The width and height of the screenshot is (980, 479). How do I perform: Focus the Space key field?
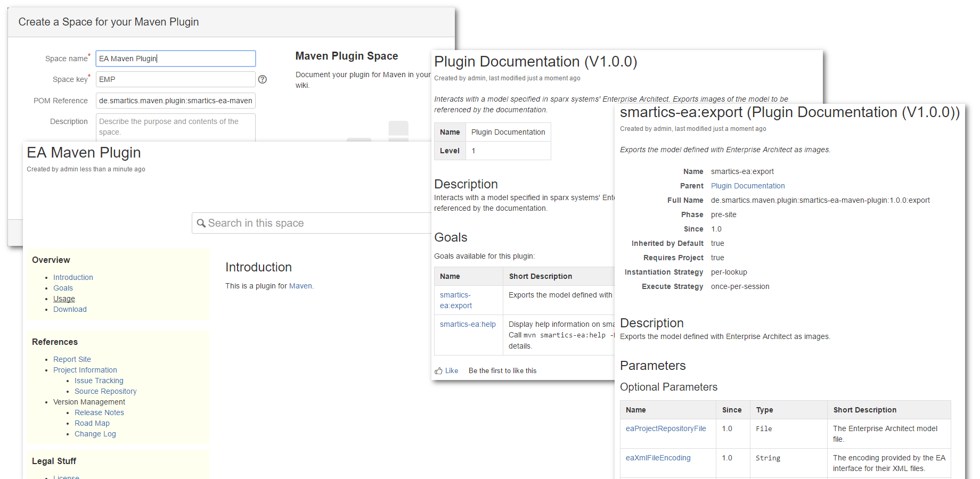point(176,79)
